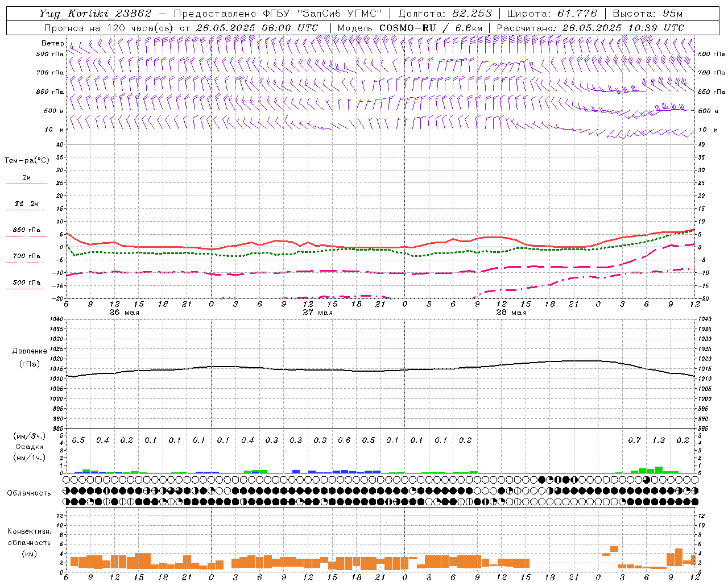The height and width of the screenshot is (582, 728).
Task: Click the 26 мая date label
Action: tap(124, 313)
